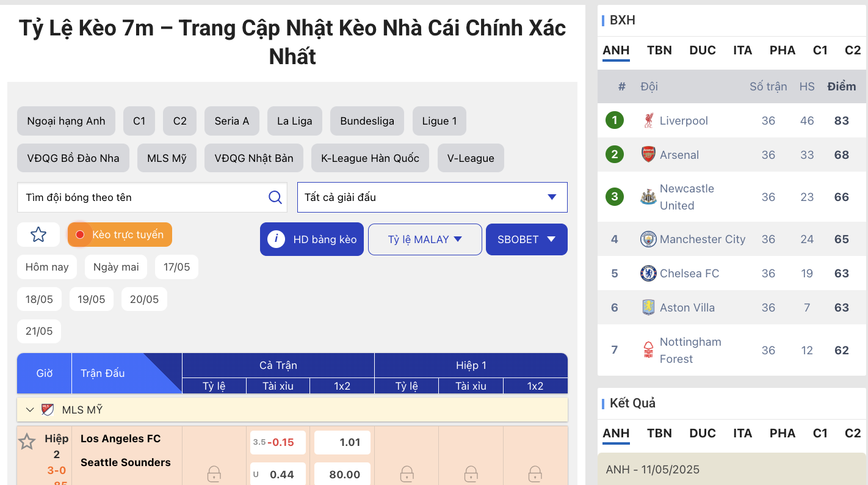Filter by C2 league button
Screen dimensions: 868x485
point(180,121)
